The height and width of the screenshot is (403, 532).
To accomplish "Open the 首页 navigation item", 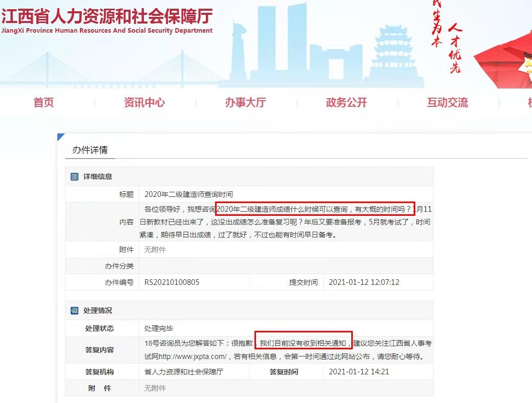I will pos(43,102).
